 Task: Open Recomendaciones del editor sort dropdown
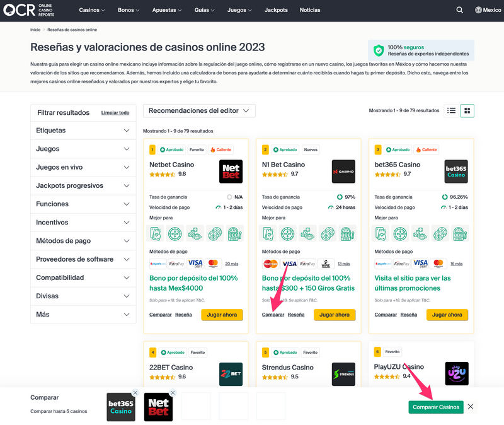click(199, 111)
